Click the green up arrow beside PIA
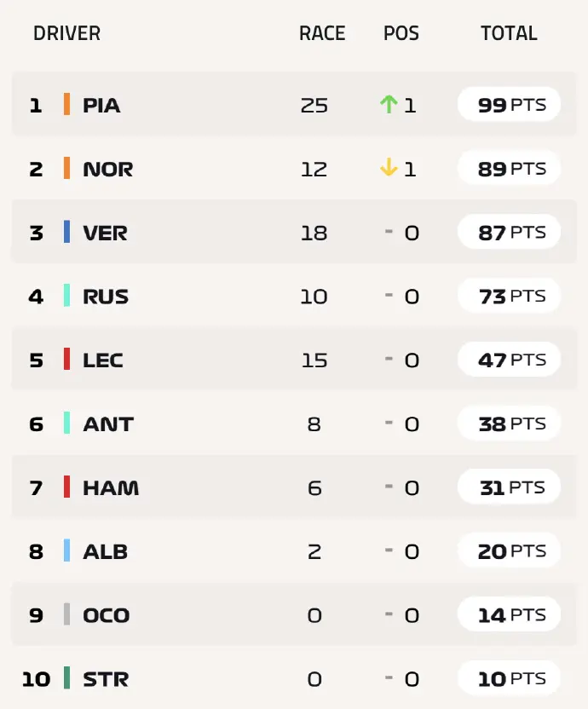Screen dimensions: 588x709 coord(389,104)
